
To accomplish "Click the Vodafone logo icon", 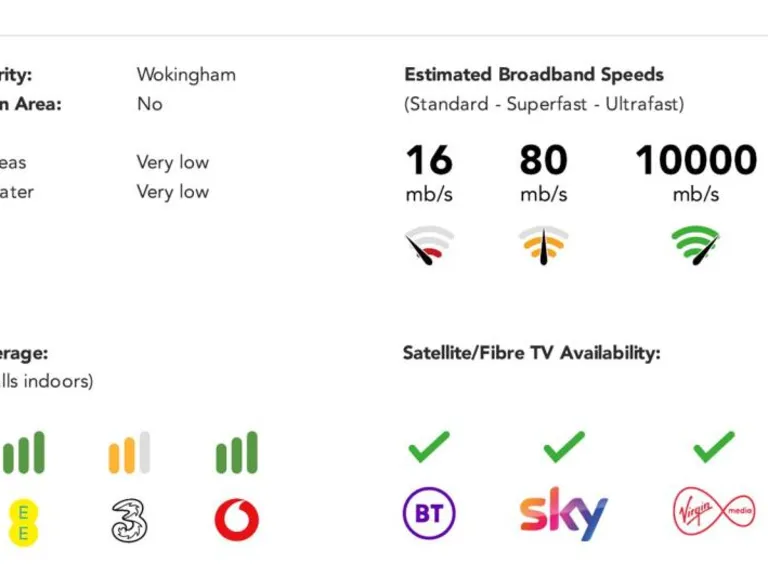I will click(x=236, y=520).
